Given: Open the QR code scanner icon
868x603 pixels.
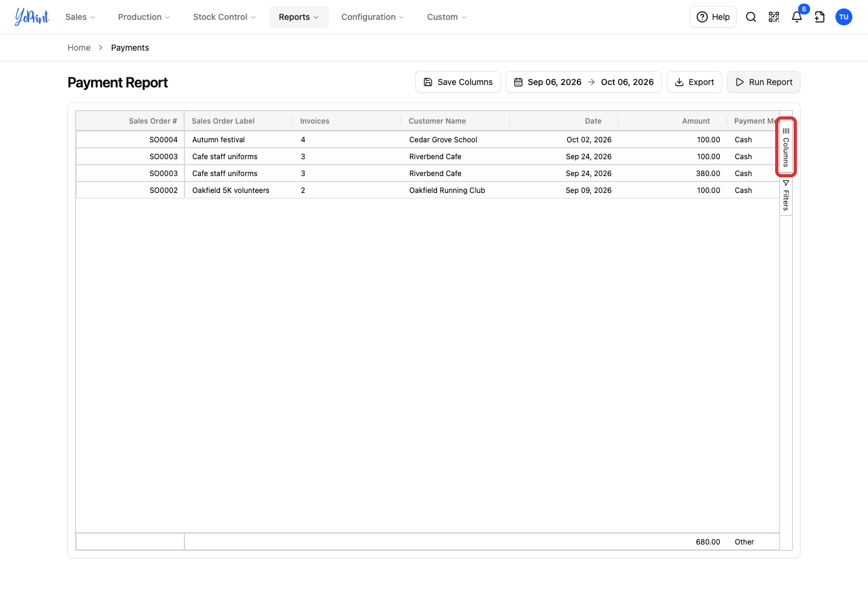Looking at the screenshot, I should [x=774, y=17].
